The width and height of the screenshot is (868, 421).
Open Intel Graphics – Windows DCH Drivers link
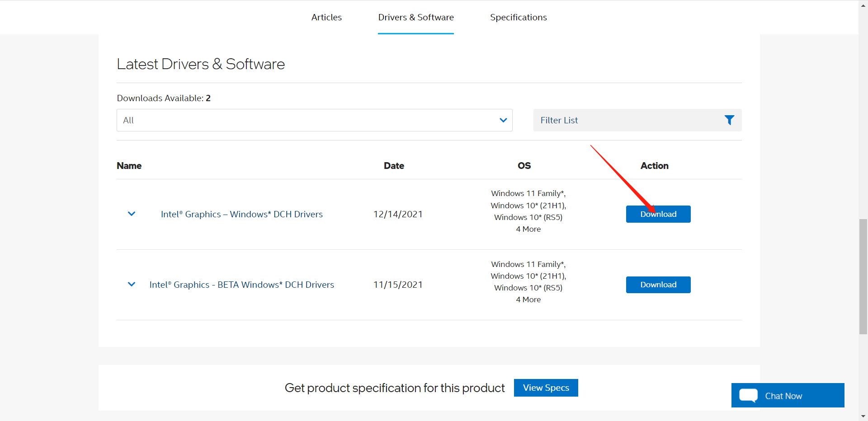pyautogui.click(x=242, y=214)
